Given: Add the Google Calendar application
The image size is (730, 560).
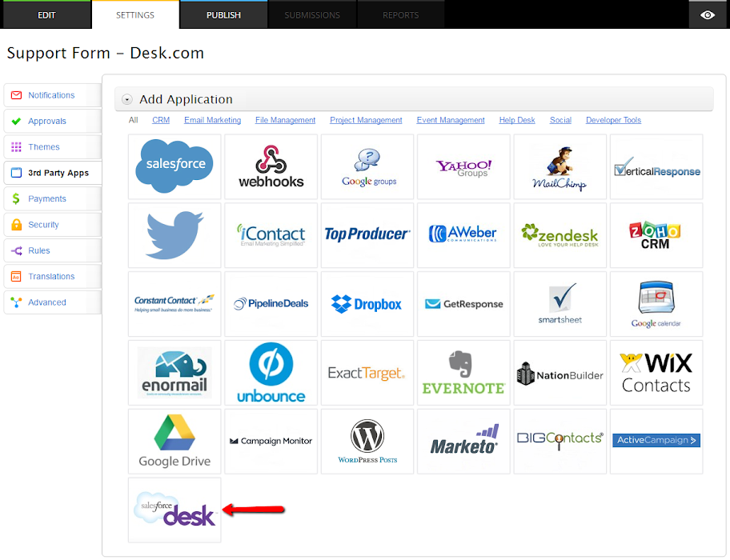Looking at the screenshot, I should (656, 304).
